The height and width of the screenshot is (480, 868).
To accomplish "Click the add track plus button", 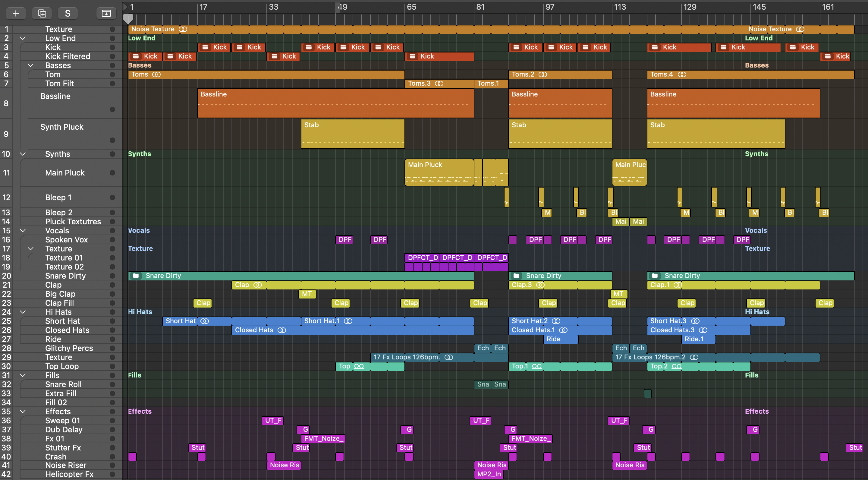I will [x=15, y=14].
